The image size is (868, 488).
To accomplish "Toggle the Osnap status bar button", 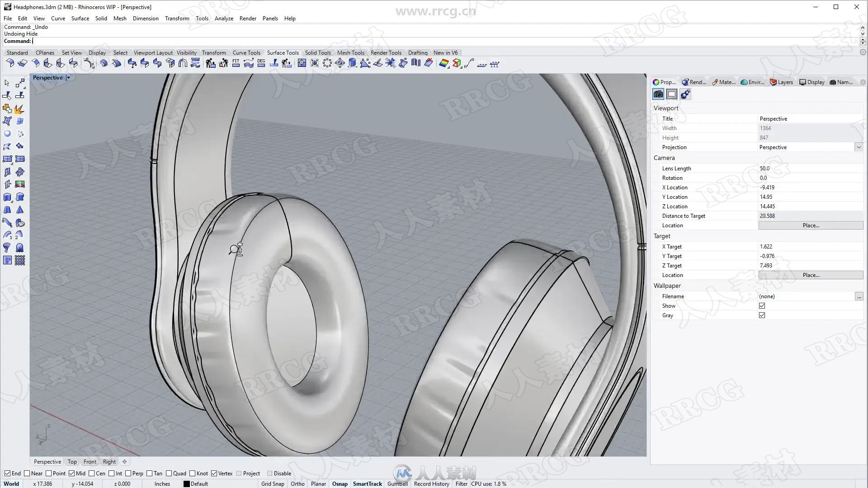I will [339, 483].
